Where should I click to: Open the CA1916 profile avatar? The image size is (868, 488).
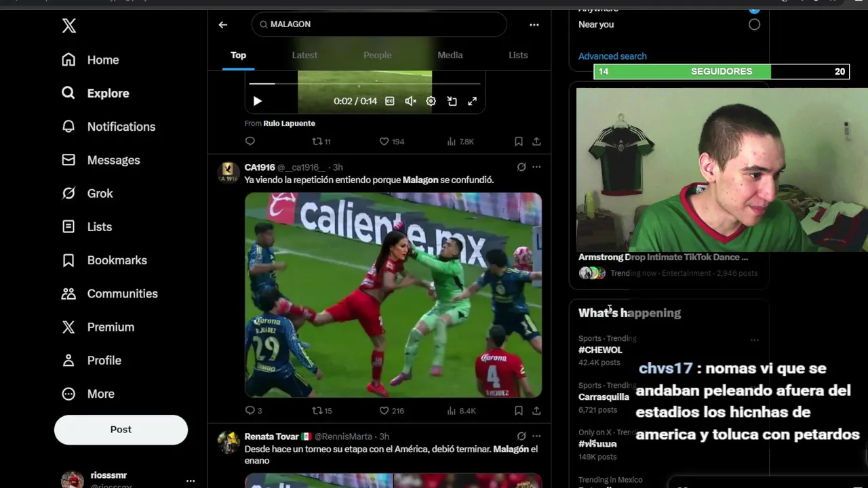tap(229, 172)
